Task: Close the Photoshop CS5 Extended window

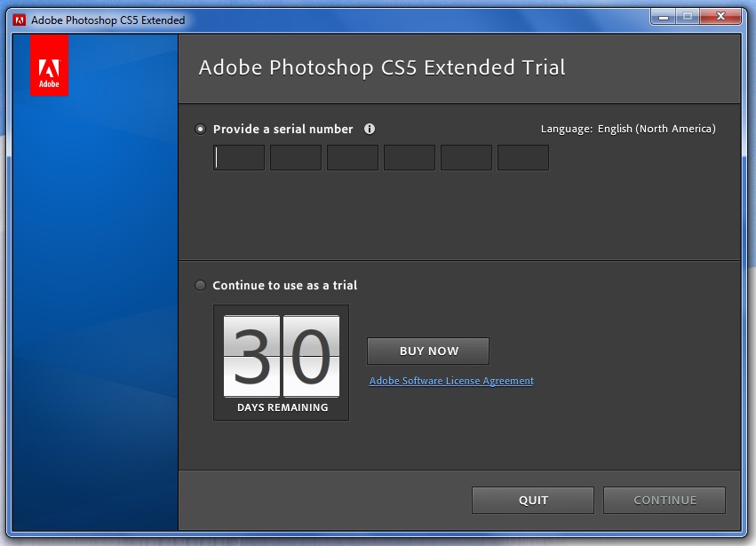Action: (720, 16)
